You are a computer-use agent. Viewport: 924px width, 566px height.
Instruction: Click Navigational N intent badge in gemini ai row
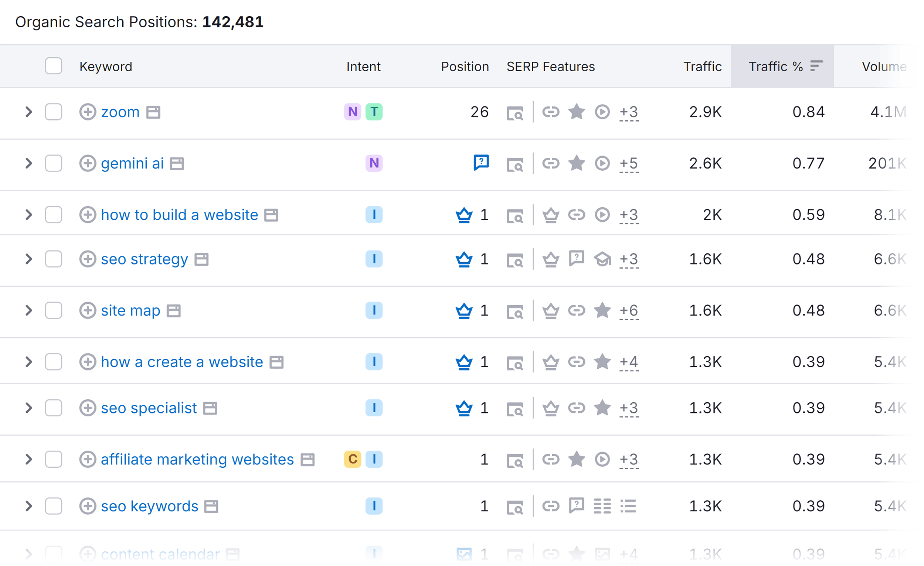374,163
